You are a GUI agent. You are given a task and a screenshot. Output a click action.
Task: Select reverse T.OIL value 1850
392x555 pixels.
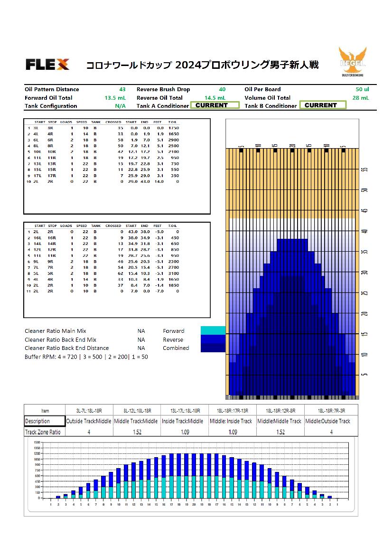point(173,285)
